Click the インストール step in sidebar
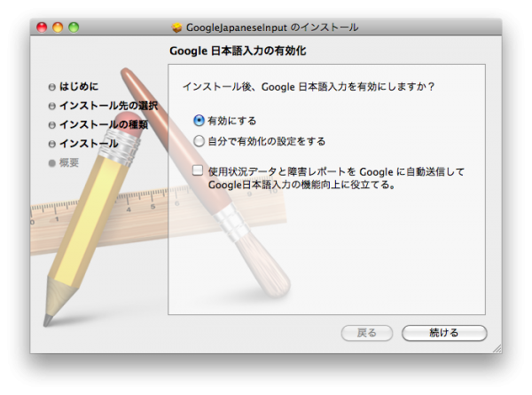Image resolution: width=532 pixels, height=395 pixels. click(89, 144)
